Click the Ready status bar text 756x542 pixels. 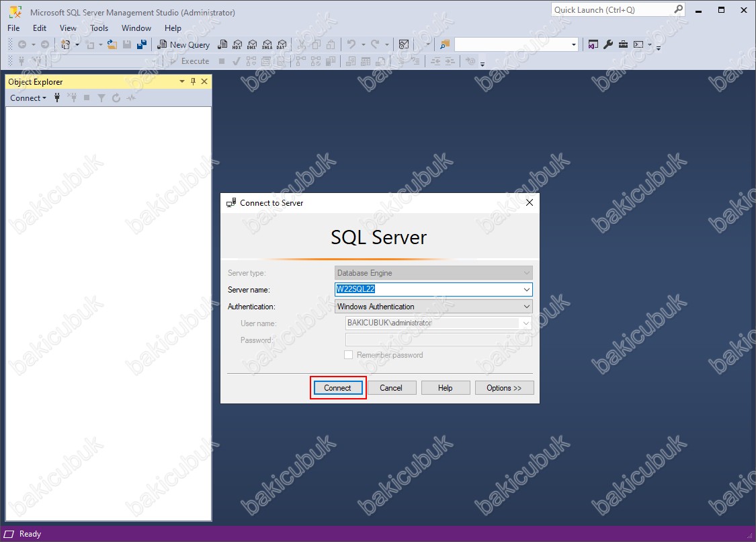(30, 534)
